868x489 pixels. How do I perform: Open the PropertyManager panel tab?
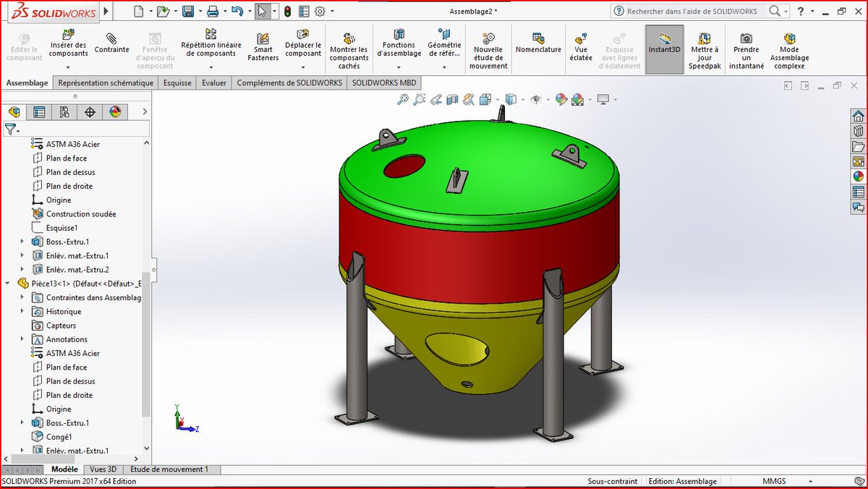(39, 111)
